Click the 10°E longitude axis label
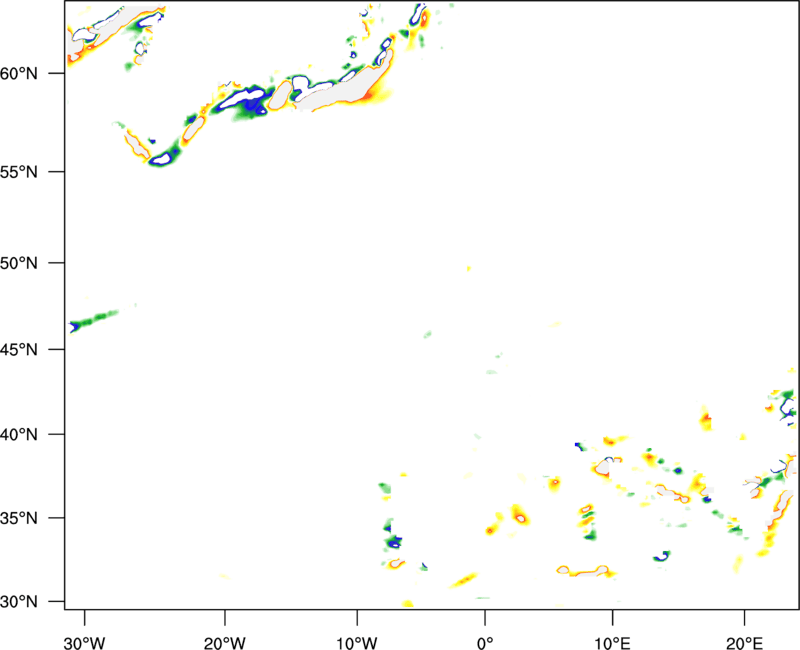 (612, 643)
